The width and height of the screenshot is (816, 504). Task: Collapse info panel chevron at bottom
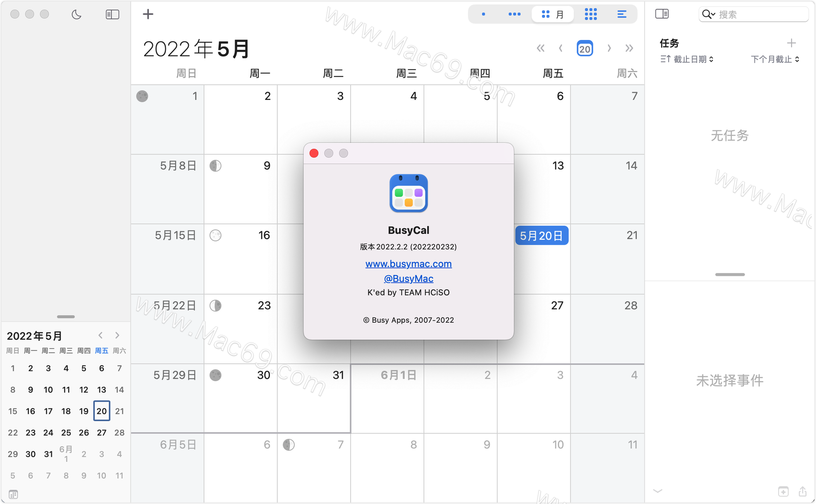[x=658, y=491]
